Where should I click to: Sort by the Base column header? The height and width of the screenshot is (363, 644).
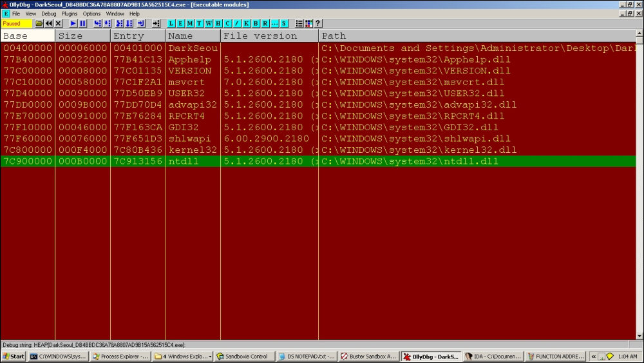pos(28,35)
